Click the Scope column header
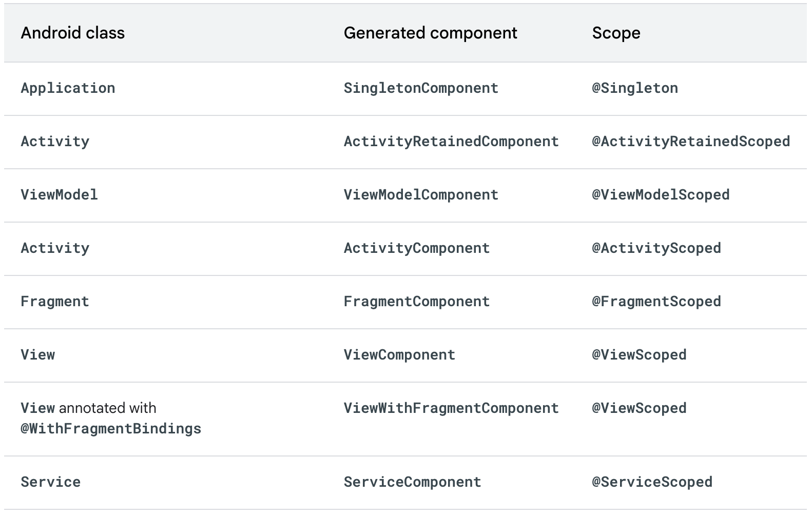The image size is (812, 516). [616, 33]
